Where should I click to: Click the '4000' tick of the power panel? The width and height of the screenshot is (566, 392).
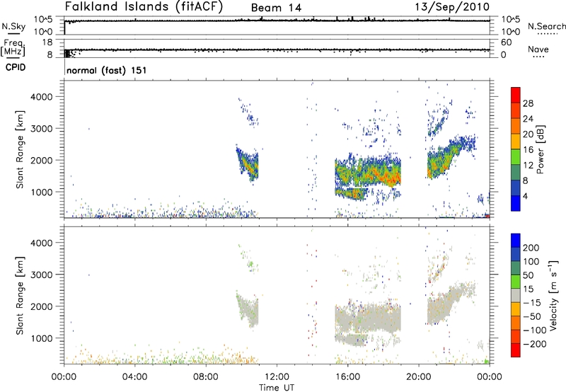coord(42,97)
